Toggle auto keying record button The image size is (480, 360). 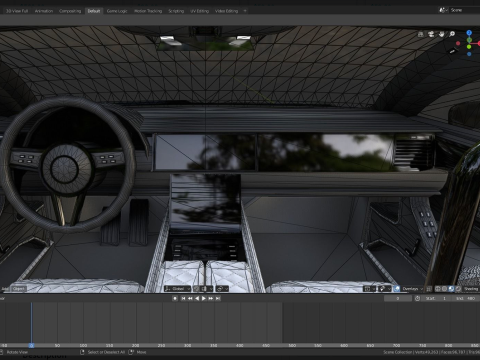pos(175,298)
